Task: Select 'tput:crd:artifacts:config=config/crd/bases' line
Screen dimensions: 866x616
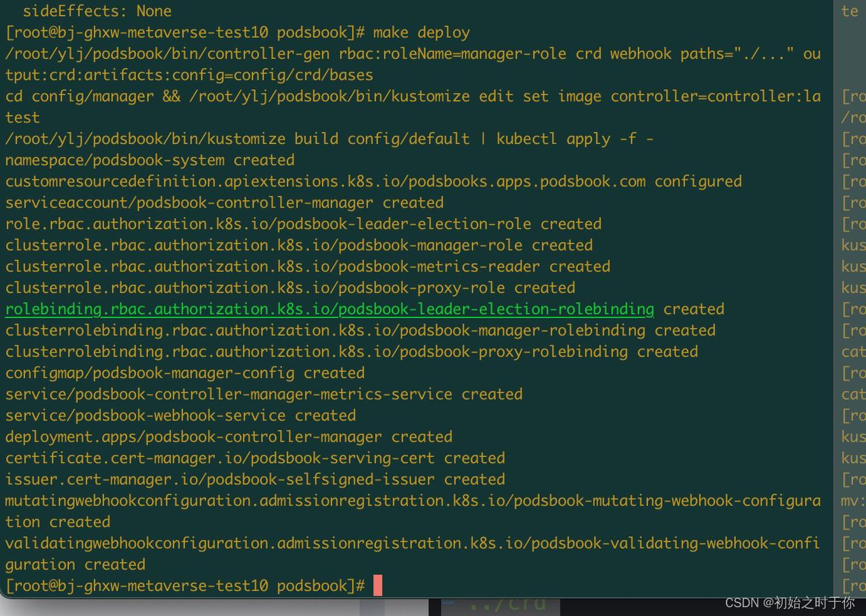Action: 189,75
